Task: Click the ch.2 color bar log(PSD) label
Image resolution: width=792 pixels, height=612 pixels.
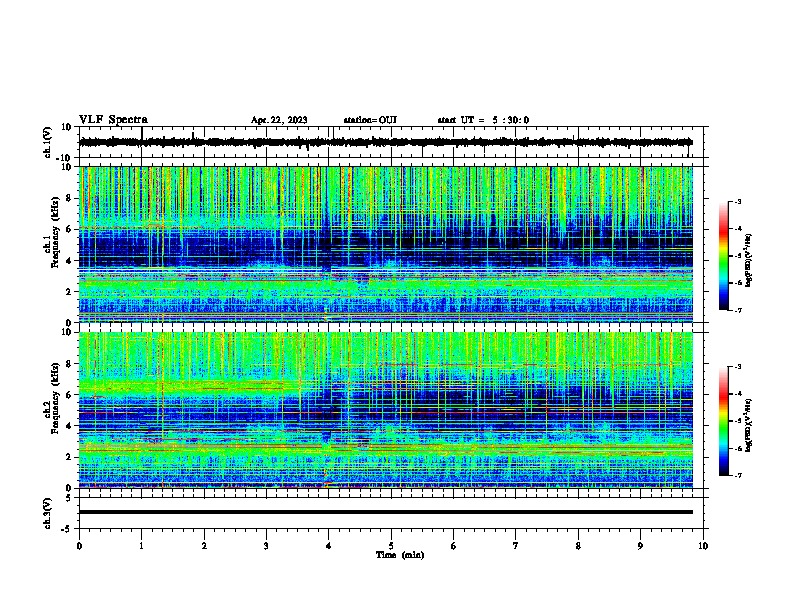Action: 749,425
